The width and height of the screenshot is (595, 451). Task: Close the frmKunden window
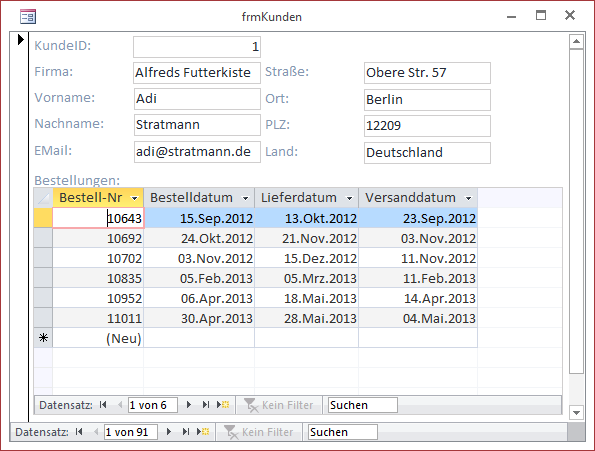tap(570, 15)
